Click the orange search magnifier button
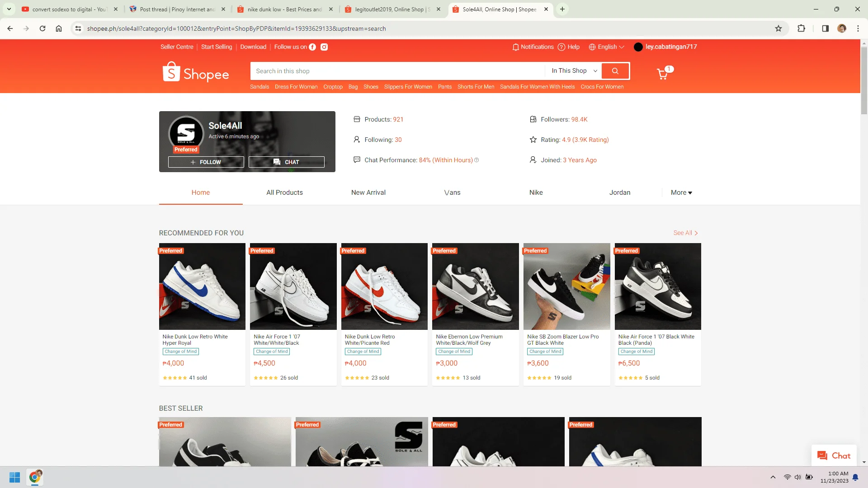The height and width of the screenshot is (488, 868). pyautogui.click(x=615, y=71)
